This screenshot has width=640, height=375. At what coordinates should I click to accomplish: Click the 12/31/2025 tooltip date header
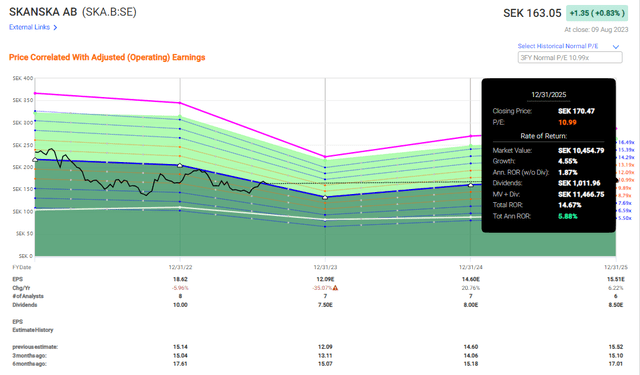point(549,95)
